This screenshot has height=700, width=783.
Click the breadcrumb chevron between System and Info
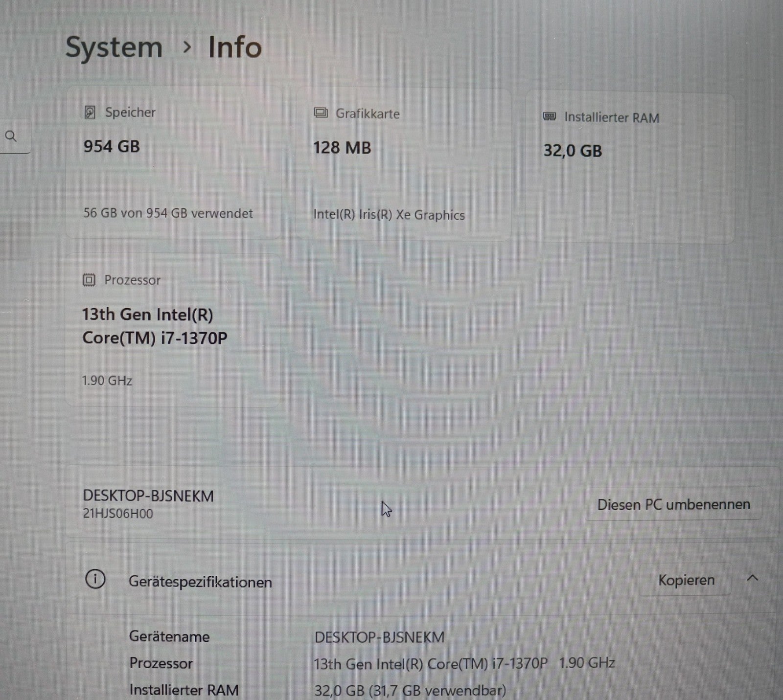(187, 47)
